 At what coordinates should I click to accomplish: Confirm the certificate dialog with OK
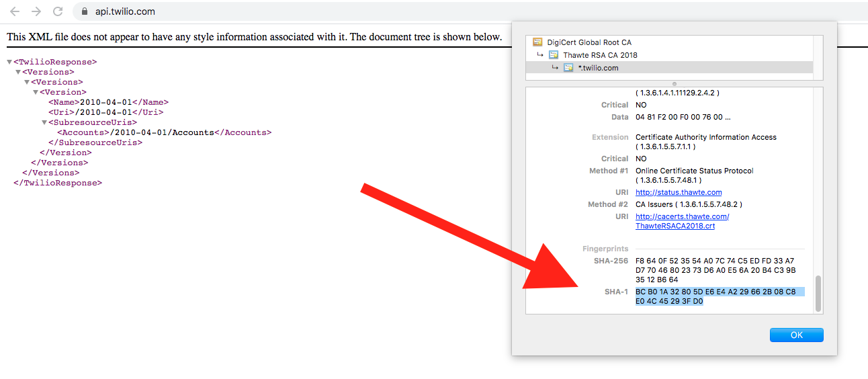[797, 335]
